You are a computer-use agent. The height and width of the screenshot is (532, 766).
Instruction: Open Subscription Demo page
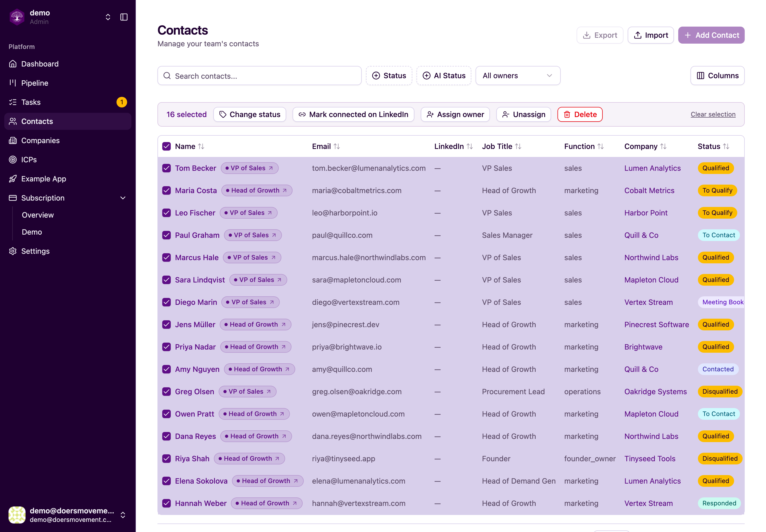(32, 232)
